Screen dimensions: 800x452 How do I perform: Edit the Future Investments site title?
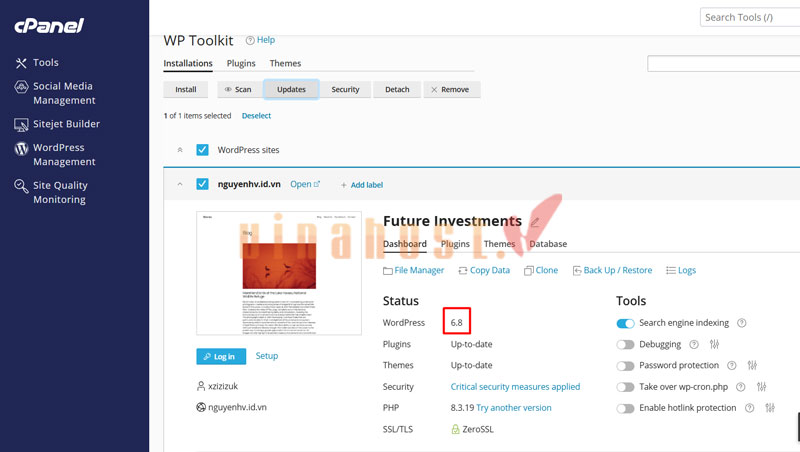(535, 222)
